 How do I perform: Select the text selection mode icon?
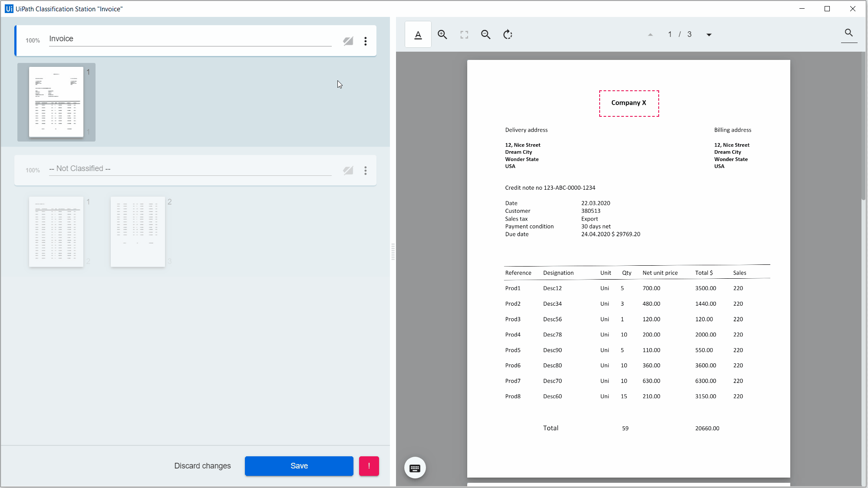(x=418, y=35)
